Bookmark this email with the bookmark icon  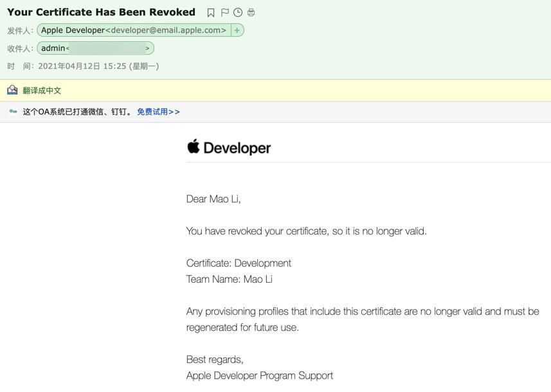(x=211, y=13)
